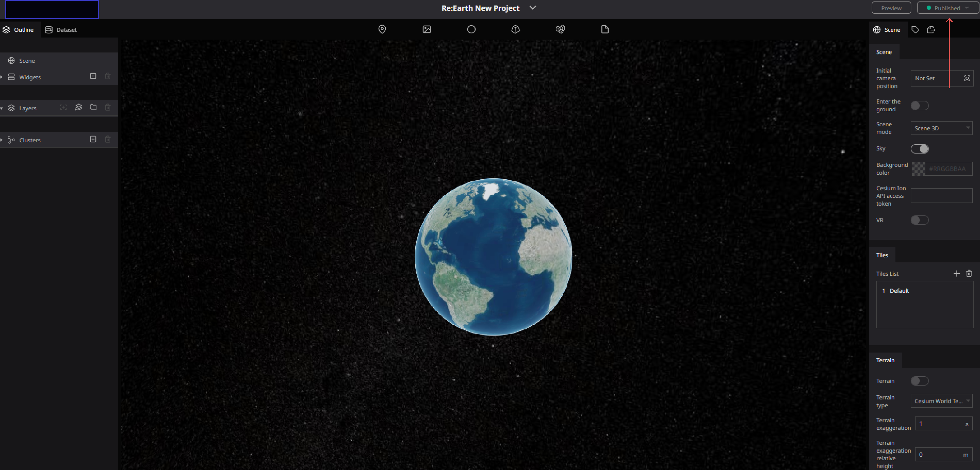Delete cluster using the Clusters trash icon
Image resolution: width=980 pixels, height=470 pixels.
(x=108, y=139)
